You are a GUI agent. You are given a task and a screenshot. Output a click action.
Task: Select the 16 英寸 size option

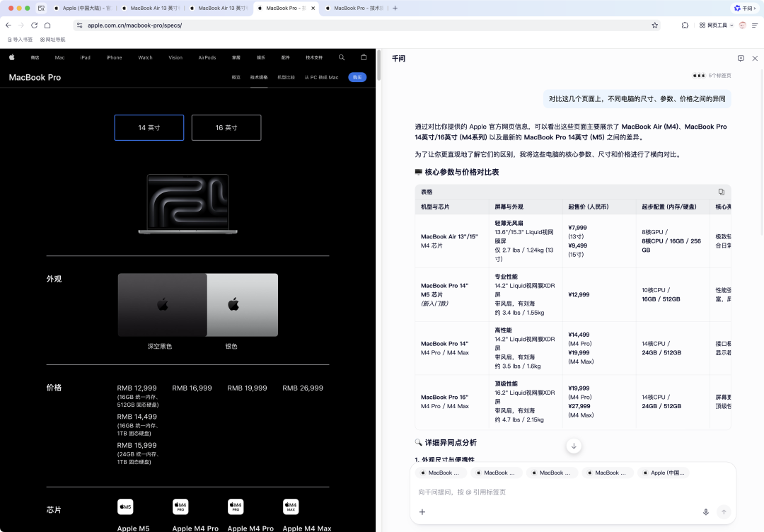(226, 127)
